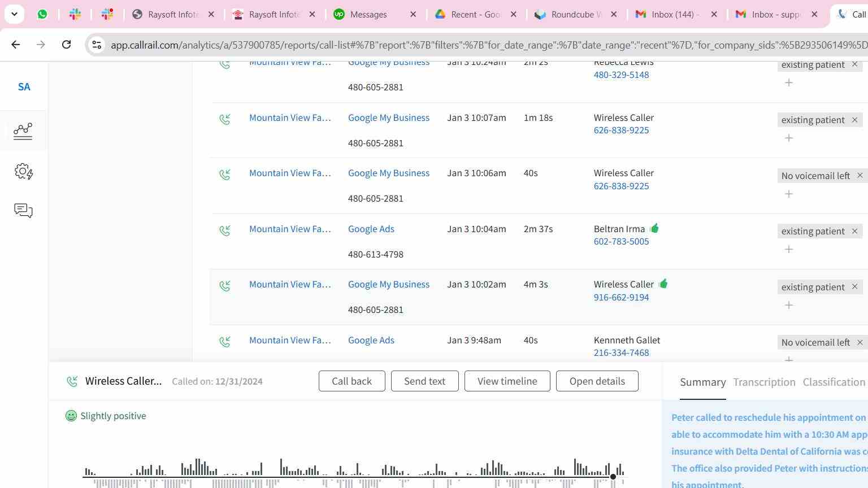
Task: Add a tag to the 10:06am call
Action: 789,194
